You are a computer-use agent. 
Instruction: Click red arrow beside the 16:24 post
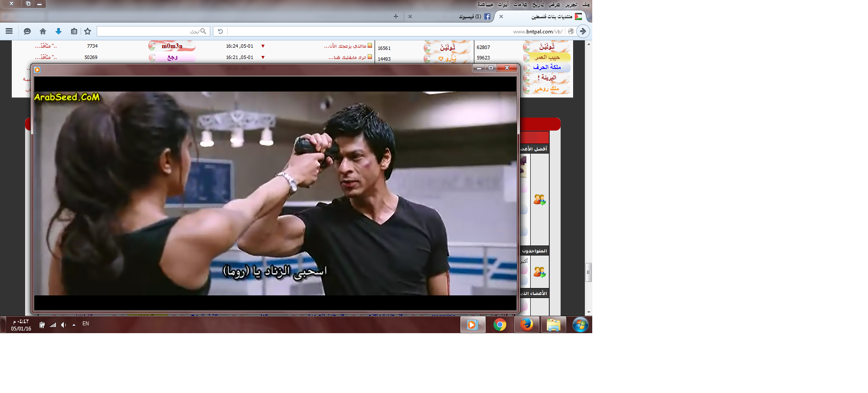point(263,46)
